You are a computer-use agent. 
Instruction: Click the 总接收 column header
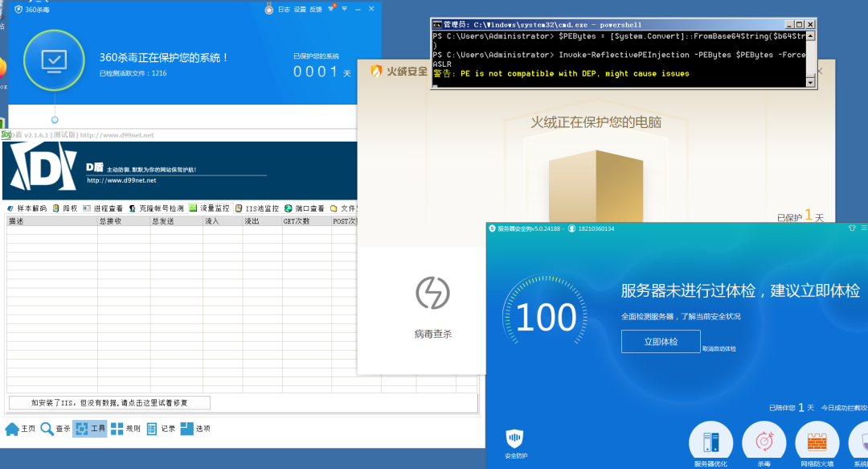(x=124, y=221)
